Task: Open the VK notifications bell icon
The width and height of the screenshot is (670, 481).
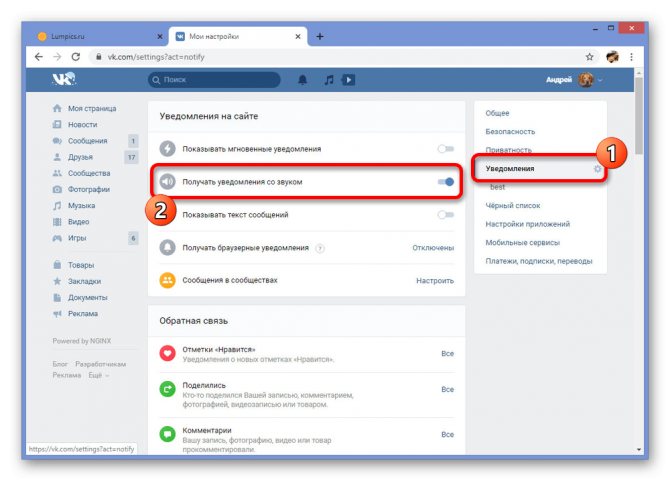Action: pos(303,80)
